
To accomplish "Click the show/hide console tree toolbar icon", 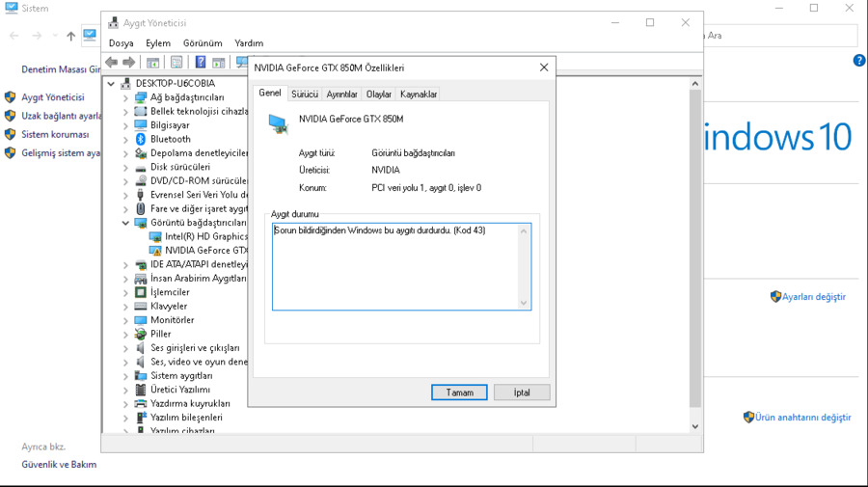I will coord(152,63).
